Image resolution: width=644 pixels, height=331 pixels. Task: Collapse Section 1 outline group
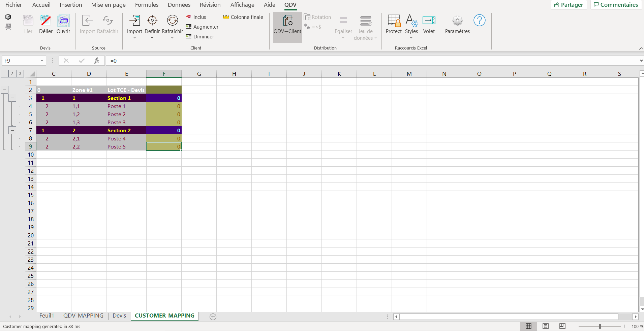coord(12,98)
